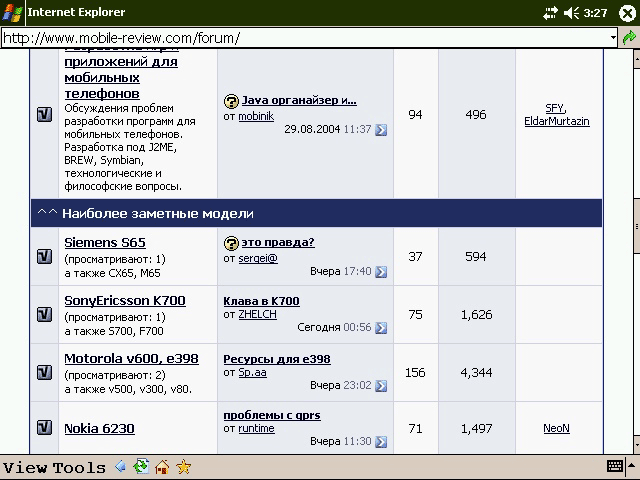This screenshot has height=480, width=640.
Task: Click the 3:27 clock
Action: coord(595,13)
